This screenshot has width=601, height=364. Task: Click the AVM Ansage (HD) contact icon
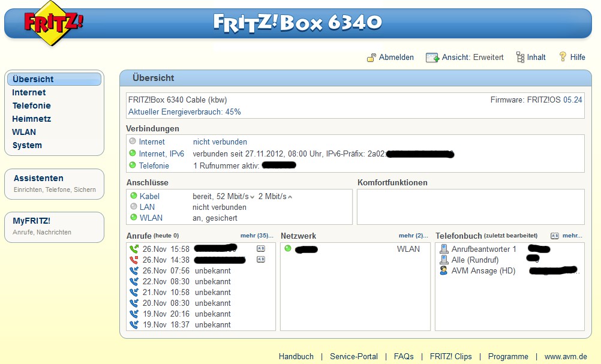tap(444, 270)
